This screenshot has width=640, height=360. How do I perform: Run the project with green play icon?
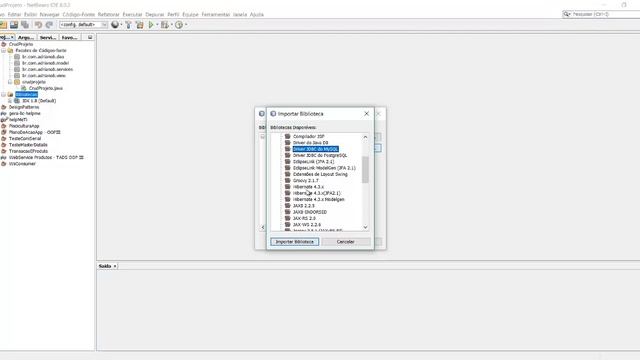151,25
